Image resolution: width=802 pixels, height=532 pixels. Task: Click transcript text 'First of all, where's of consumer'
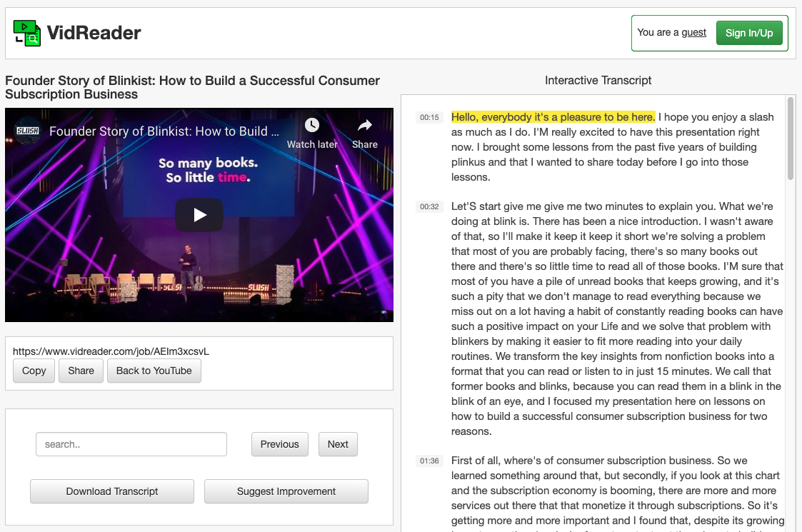pyautogui.click(x=527, y=461)
